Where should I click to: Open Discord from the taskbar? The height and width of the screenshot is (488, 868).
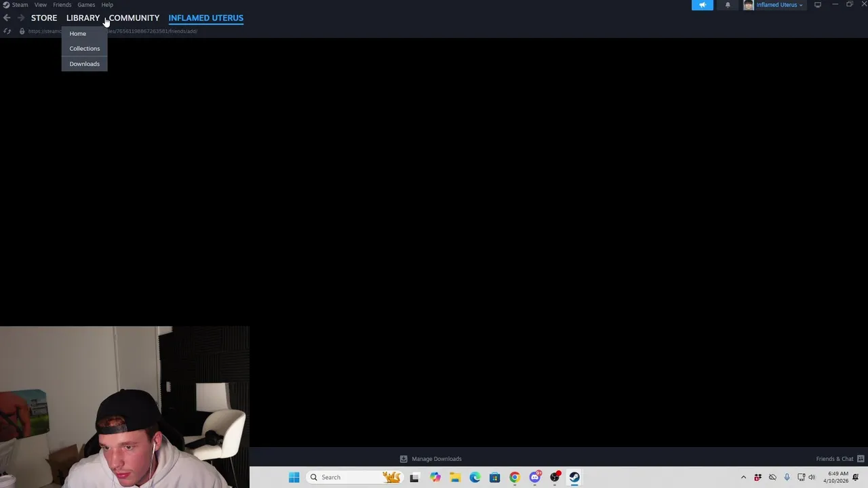click(x=535, y=477)
